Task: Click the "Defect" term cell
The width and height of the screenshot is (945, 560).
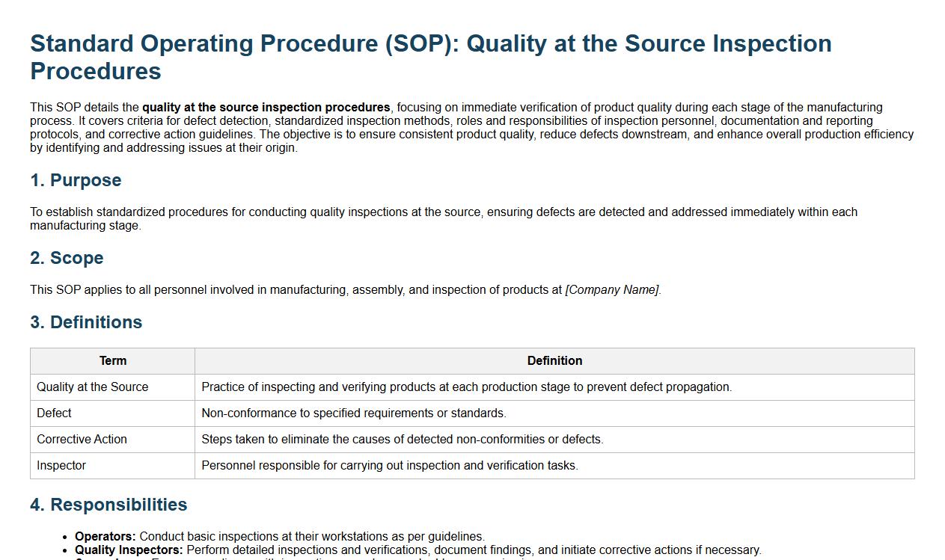Action: click(55, 413)
